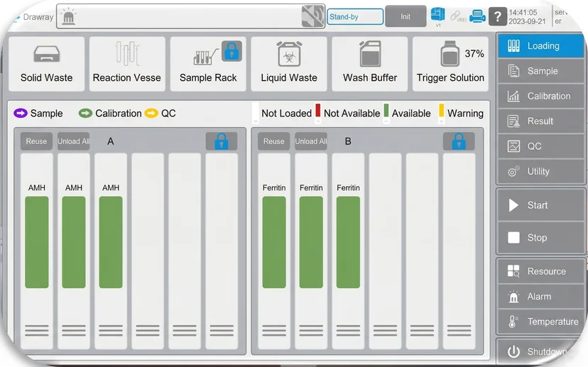Screen dimensions: 588x367
Task: Switch to the Result tab
Action: pos(540,121)
